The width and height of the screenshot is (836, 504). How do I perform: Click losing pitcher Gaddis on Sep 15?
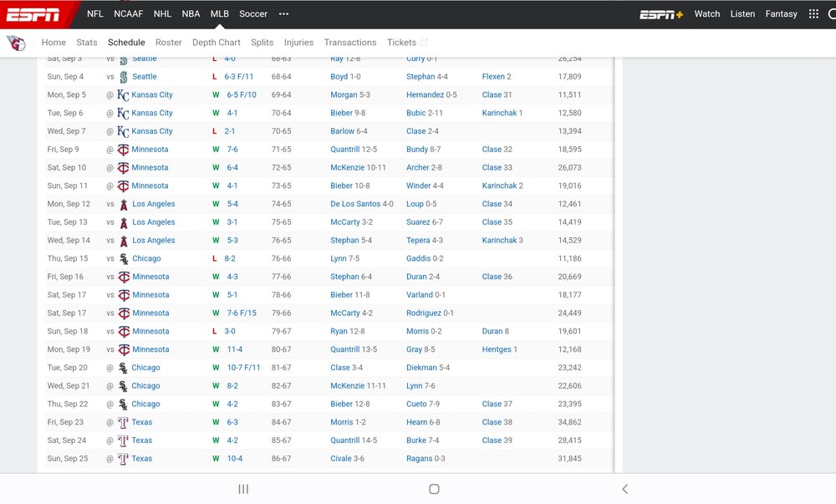click(419, 258)
